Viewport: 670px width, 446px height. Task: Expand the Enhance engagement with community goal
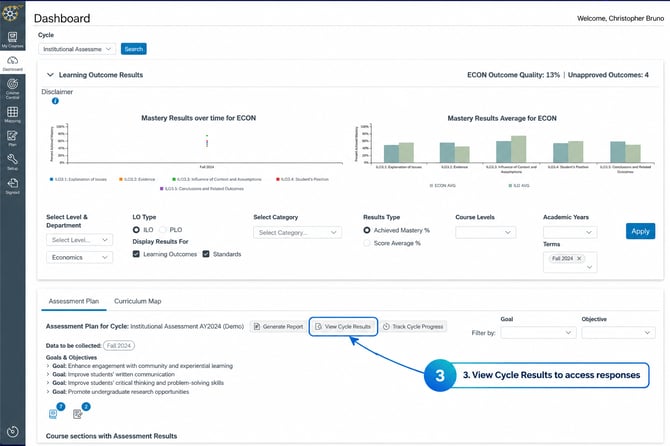pyautogui.click(x=48, y=366)
